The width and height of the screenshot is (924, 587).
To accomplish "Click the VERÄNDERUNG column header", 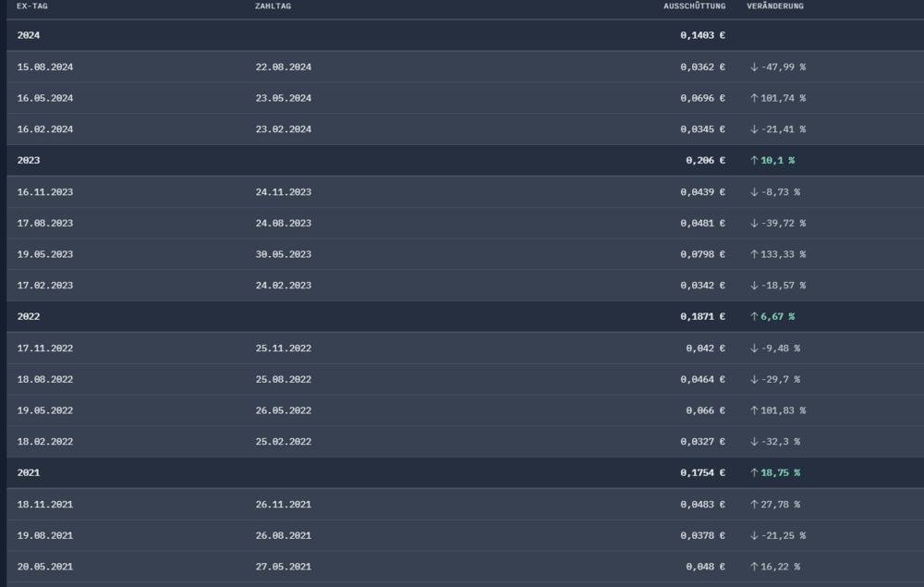I will 775,6.
